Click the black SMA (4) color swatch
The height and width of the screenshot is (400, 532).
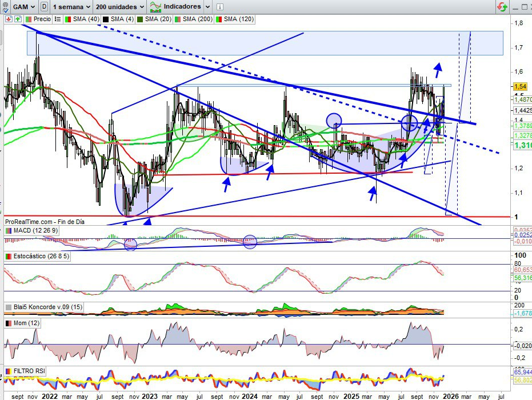(x=106, y=19)
